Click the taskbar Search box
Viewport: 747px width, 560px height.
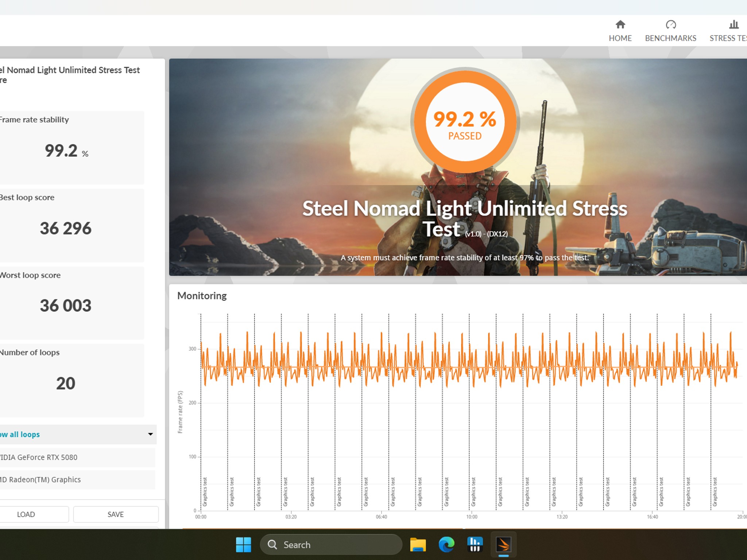(330, 545)
